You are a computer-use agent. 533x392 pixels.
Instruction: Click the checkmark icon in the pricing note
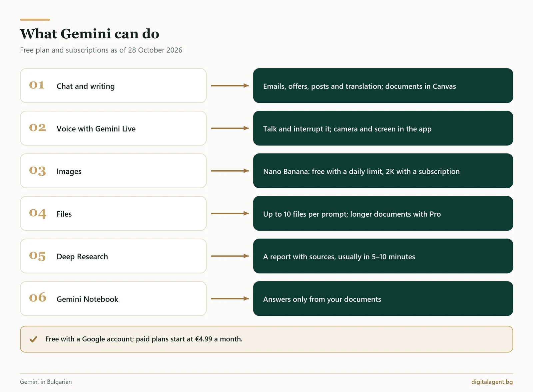pyautogui.click(x=33, y=339)
